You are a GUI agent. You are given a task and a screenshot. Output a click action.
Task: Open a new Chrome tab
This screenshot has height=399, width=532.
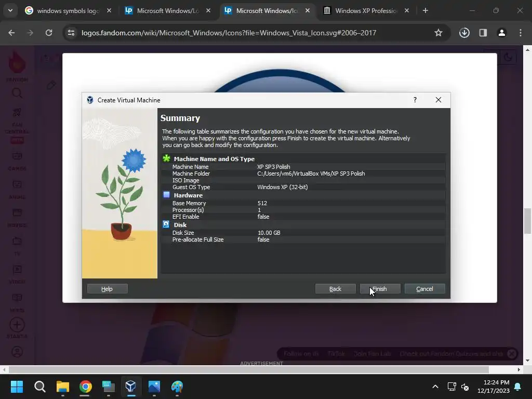tap(425, 10)
